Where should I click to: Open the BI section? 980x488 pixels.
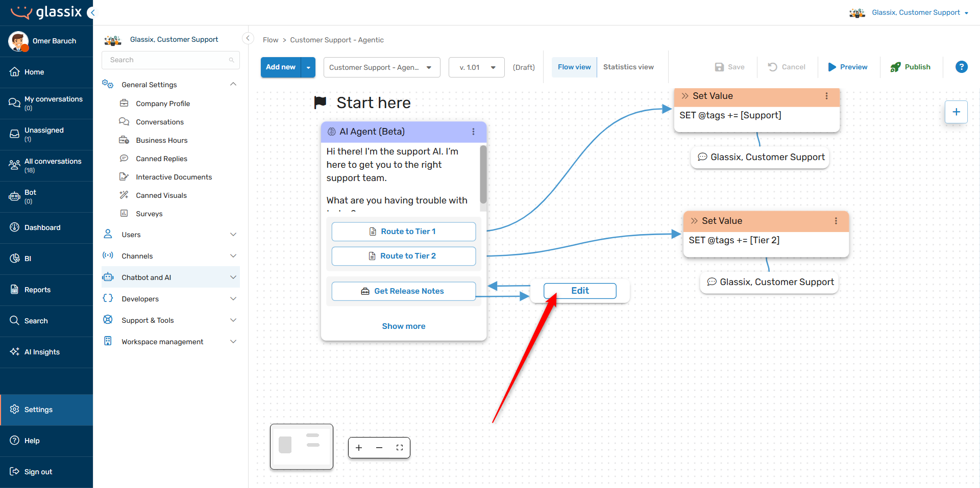[x=46, y=259]
